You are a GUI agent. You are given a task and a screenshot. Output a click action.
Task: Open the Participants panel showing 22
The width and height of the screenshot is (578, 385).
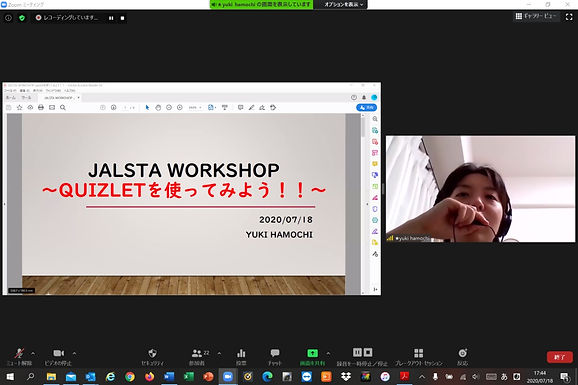199,356
